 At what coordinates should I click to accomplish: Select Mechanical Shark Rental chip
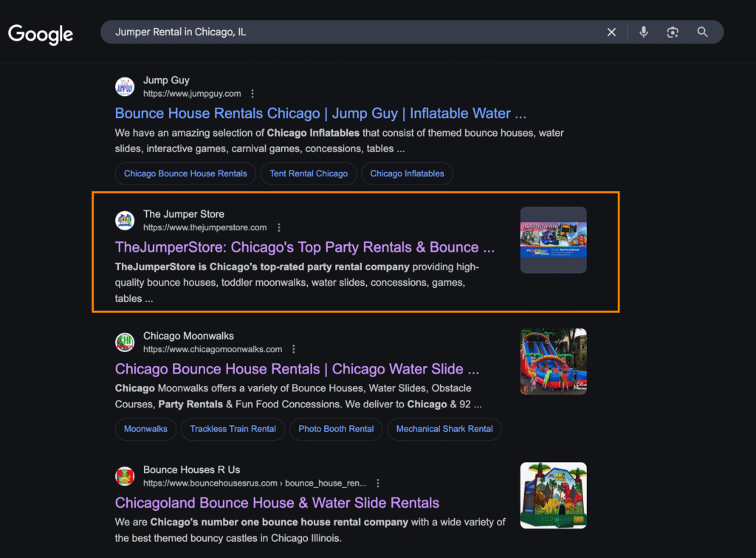point(444,429)
